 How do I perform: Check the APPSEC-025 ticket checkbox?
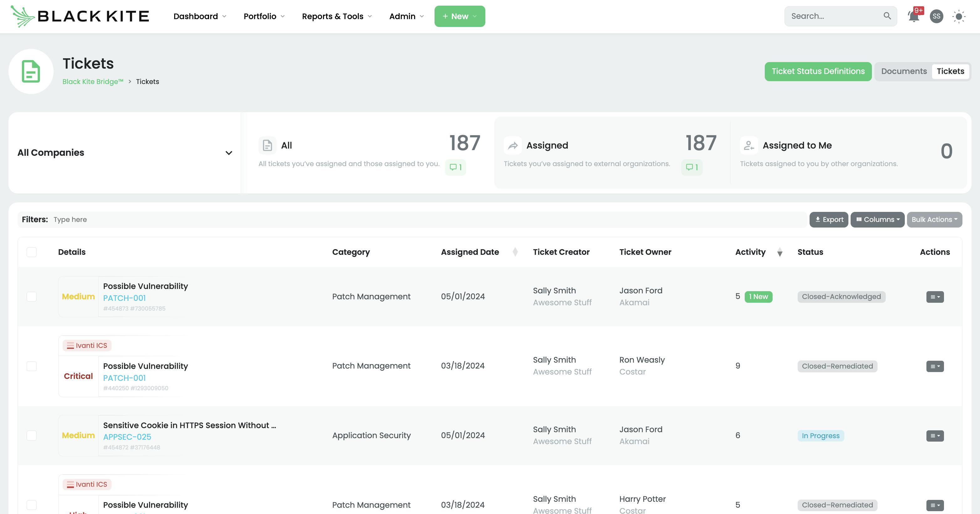coord(32,436)
